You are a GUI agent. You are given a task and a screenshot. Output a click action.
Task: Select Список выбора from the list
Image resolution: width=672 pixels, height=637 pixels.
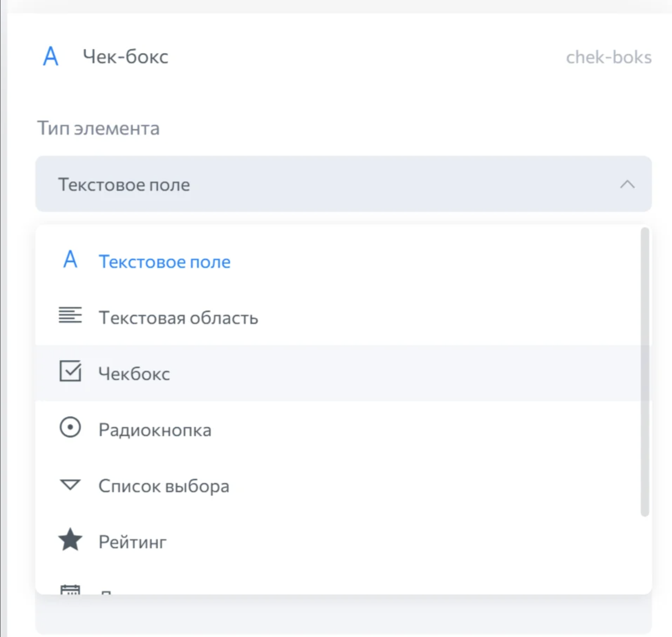pyautogui.click(x=164, y=486)
